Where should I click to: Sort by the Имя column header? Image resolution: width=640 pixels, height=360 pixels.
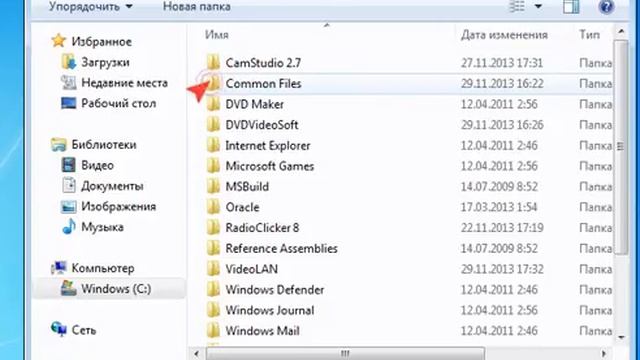[217, 35]
